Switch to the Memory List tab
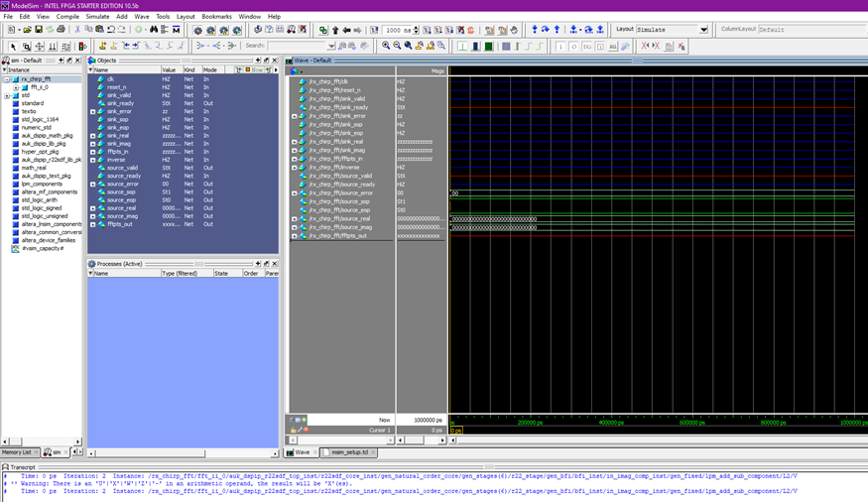The height and width of the screenshot is (502, 868). coord(17,452)
